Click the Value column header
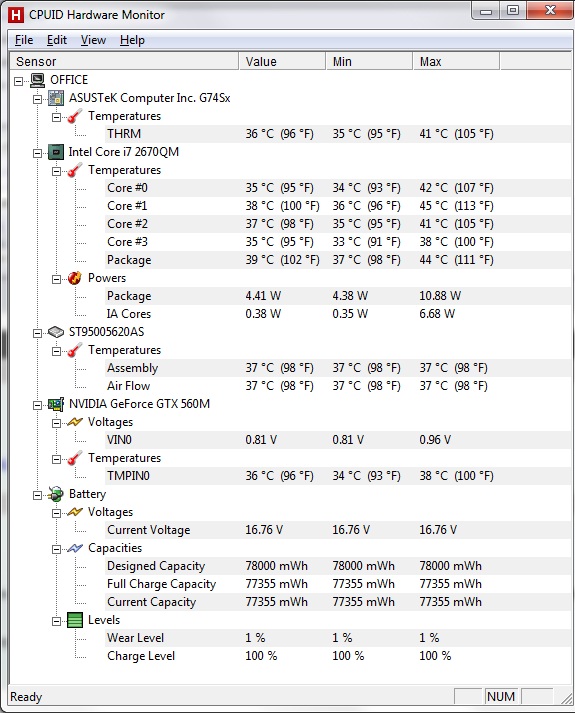This screenshot has height=713, width=575. pos(282,61)
